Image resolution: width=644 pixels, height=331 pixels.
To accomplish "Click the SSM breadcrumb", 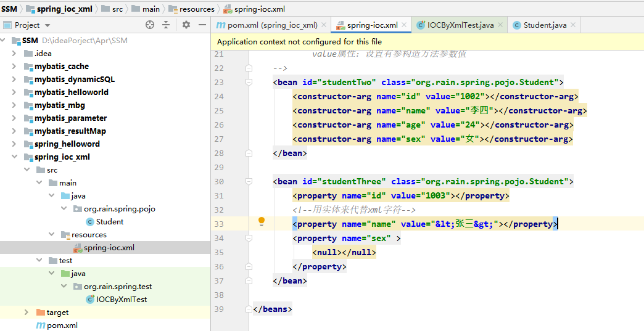I will point(9,9).
